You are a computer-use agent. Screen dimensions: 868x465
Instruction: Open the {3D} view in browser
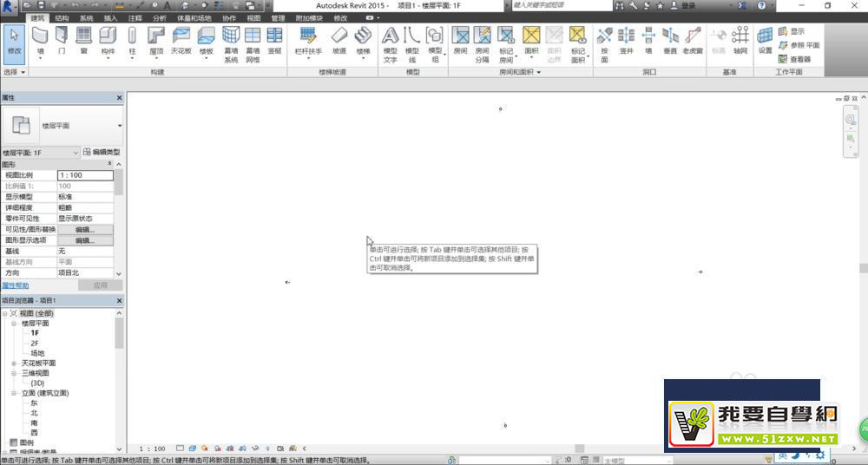(x=37, y=383)
